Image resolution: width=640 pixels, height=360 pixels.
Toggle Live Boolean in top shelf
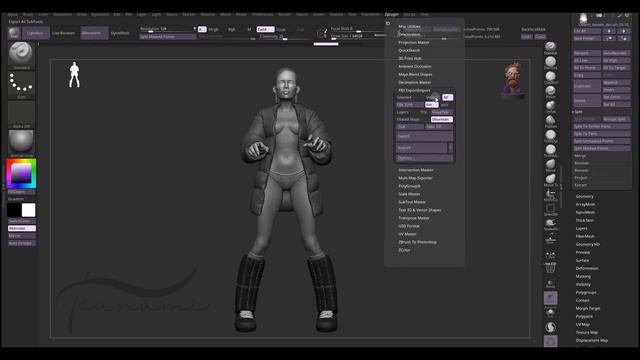point(63,33)
